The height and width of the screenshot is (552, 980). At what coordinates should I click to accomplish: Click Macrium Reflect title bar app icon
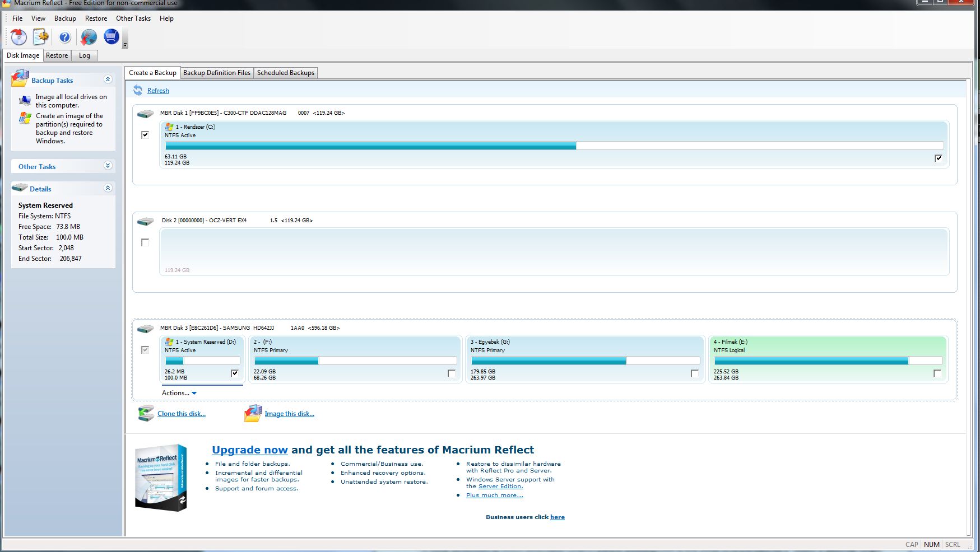point(6,3)
